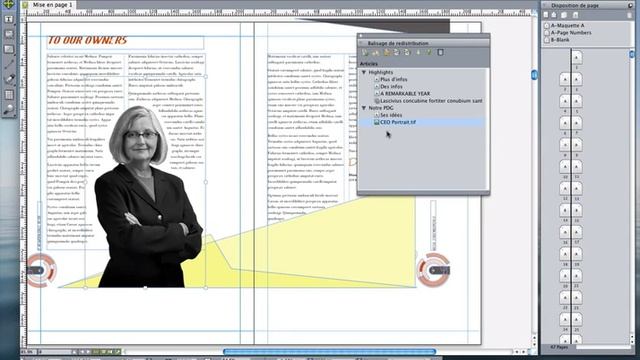Click blank single page icon in Disposition de page
640x360 pixels.
(546, 15)
